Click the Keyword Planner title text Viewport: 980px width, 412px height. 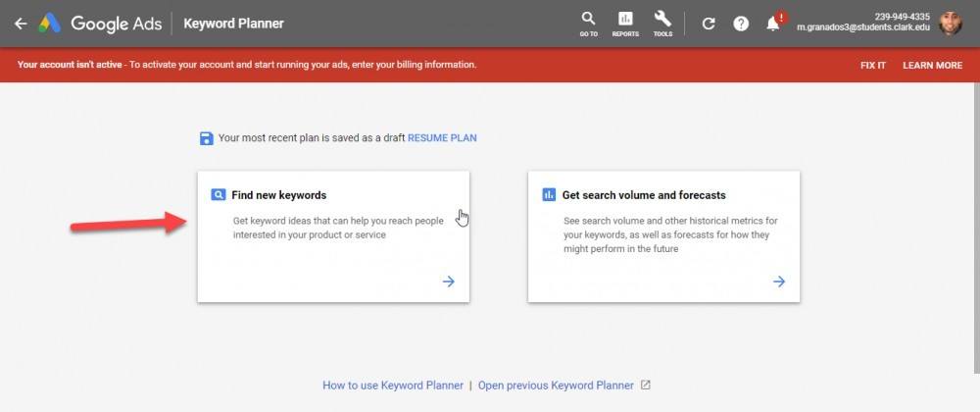(x=234, y=24)
